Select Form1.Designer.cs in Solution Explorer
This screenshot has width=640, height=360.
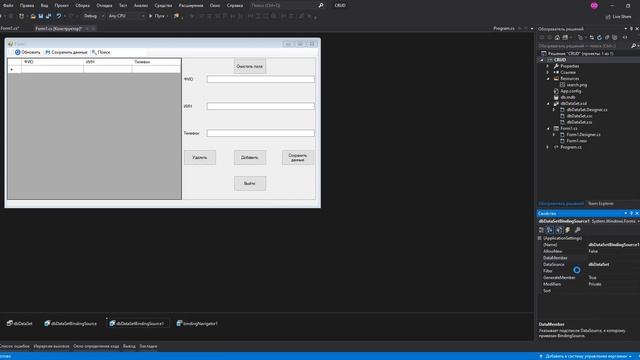[583, 135]
